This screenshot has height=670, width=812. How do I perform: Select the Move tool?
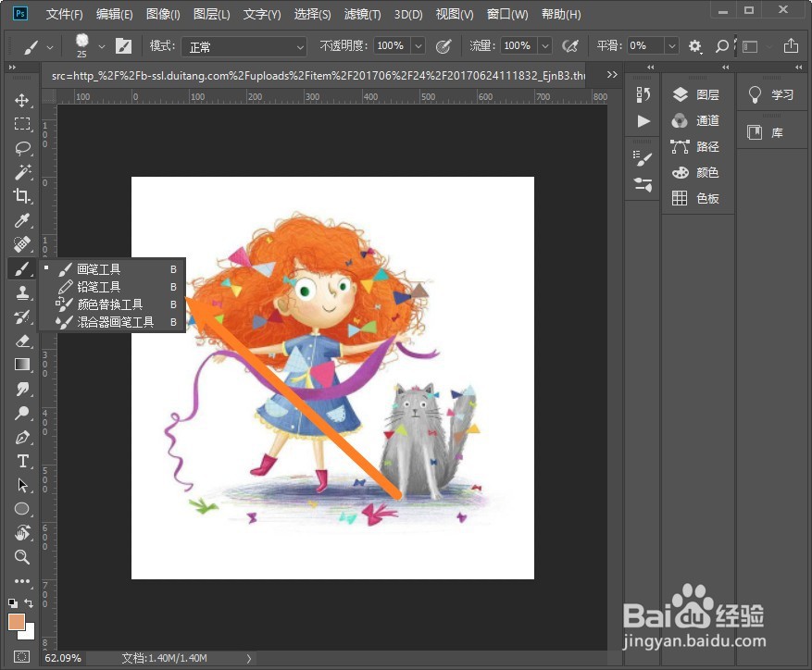coord(21,100)
